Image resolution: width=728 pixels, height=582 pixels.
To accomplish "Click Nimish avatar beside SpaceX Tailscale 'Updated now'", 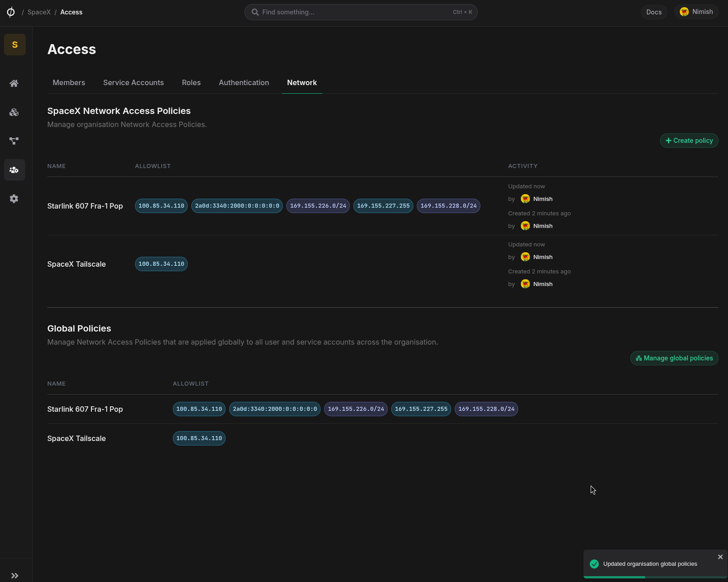I will point(525,257).
